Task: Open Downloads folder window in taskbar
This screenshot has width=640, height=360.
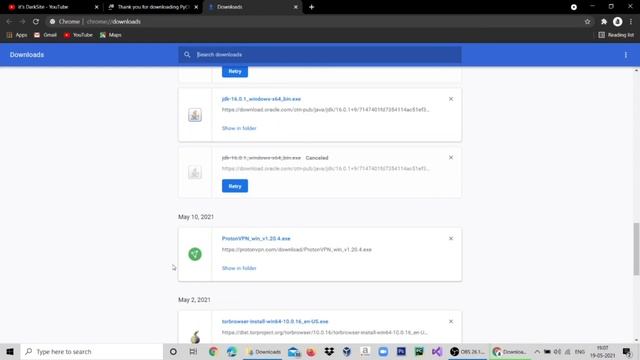Action: pos(264,351)
